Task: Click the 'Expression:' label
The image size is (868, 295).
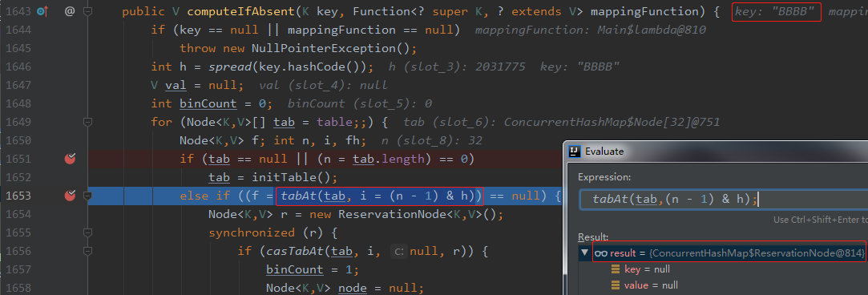Action: point(604,176)
